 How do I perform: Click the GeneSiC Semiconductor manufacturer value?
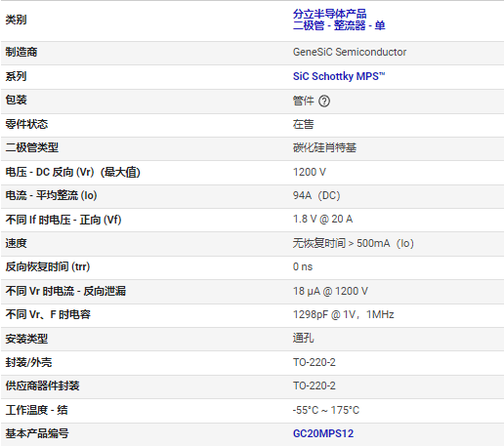[350, 52]
